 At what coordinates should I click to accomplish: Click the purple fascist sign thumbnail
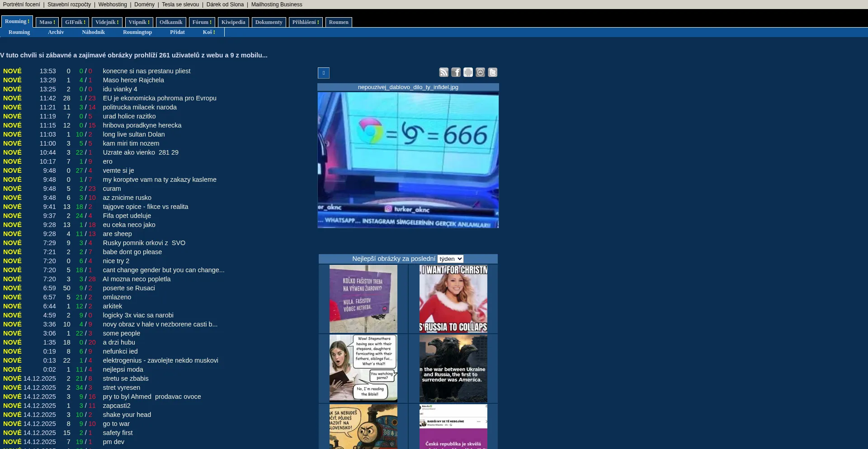pos(363,299)
